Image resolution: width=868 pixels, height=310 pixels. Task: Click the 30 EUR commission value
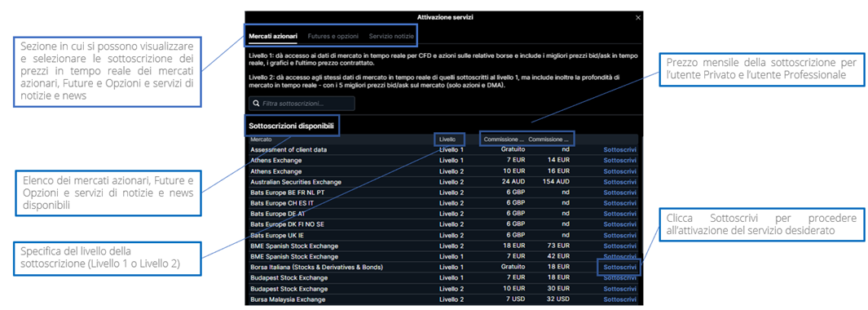point(559,289)
